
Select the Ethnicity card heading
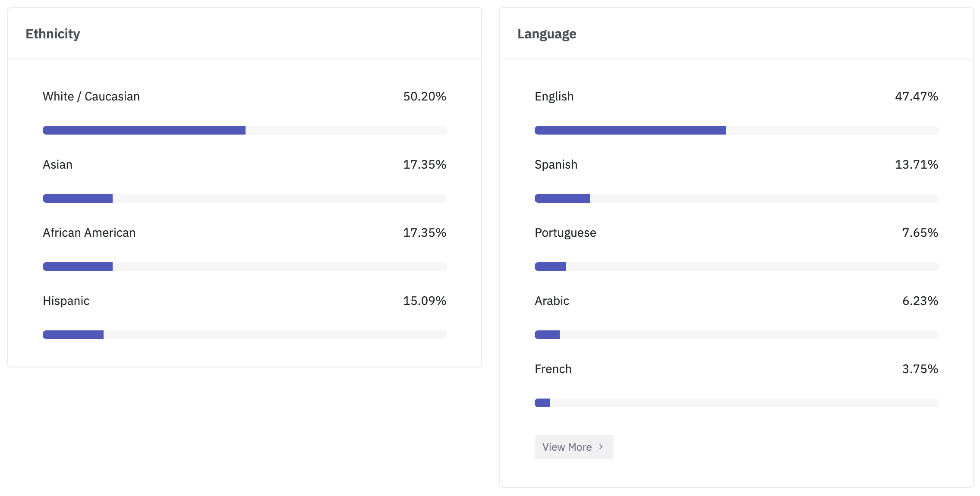[x=53, y=34]
